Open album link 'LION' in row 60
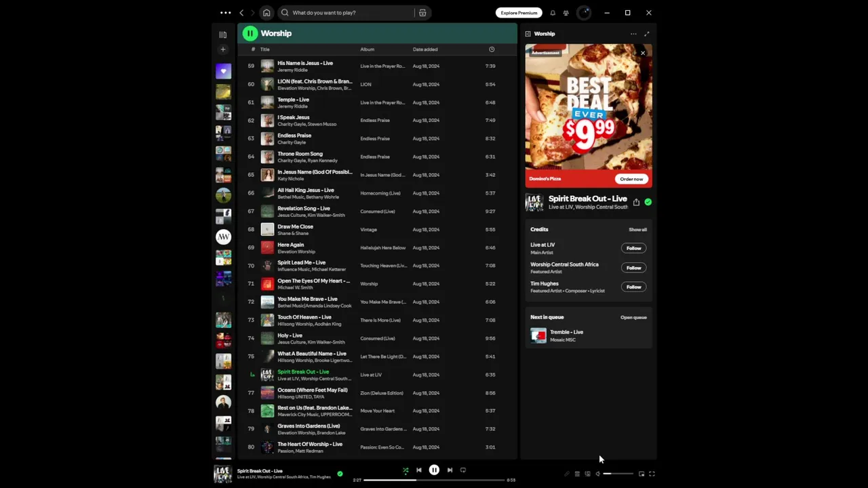 click(366, 84)
